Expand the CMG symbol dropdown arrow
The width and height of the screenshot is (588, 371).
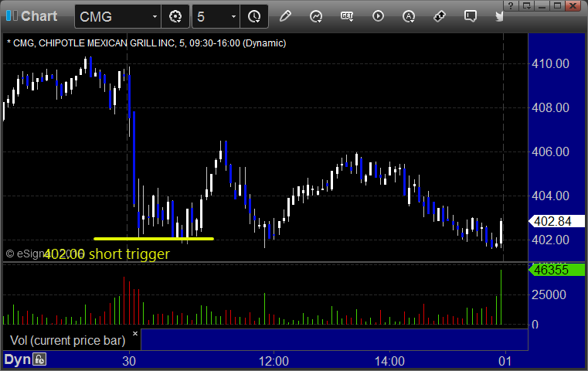(155, 16)
